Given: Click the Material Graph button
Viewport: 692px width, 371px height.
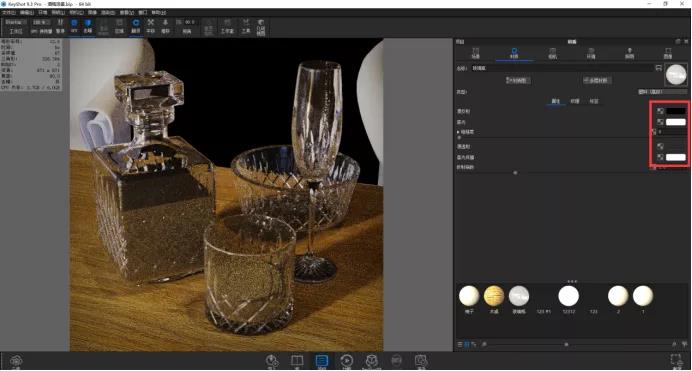Looking at the screenshot, I should pos(518,80).
